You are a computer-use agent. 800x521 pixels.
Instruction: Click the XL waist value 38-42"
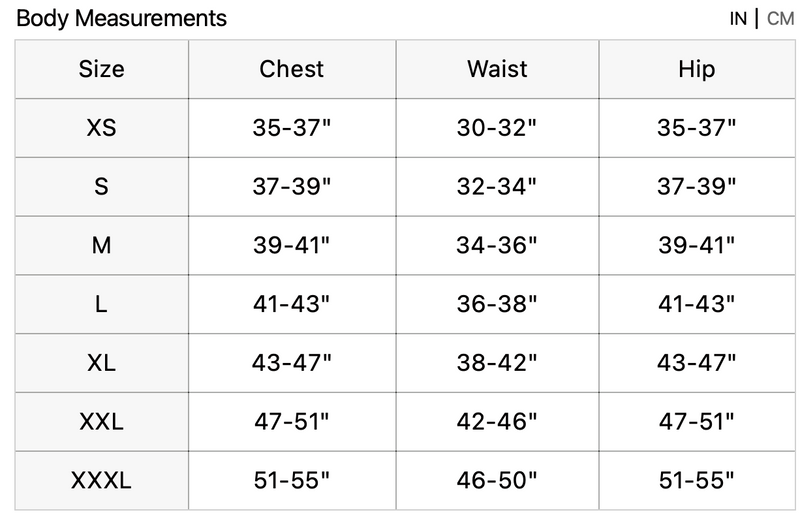coord(497,363)
